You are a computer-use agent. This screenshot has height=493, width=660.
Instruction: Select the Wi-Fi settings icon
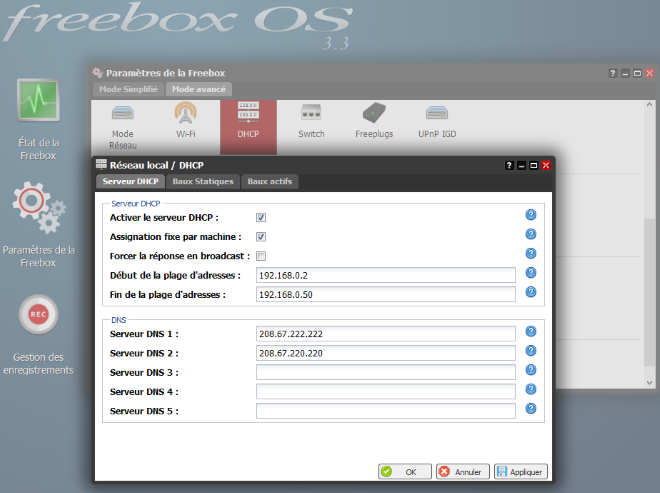(x=186, y=113)
